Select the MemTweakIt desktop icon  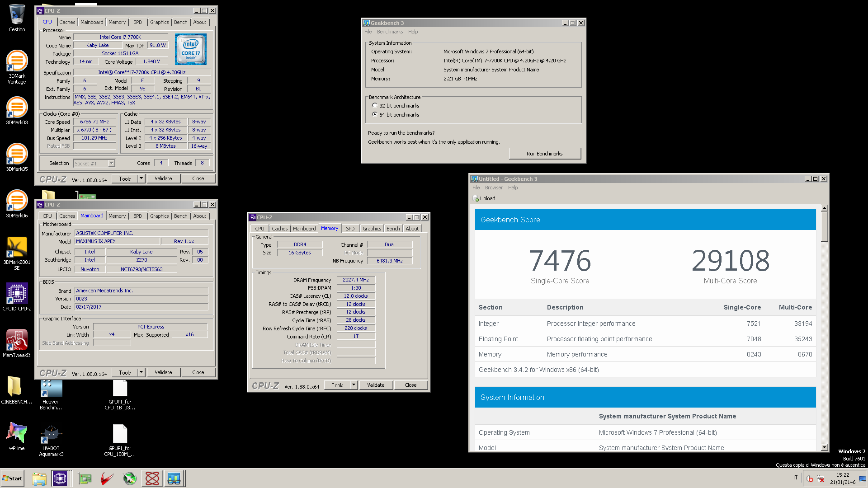(x=17, y=343)
